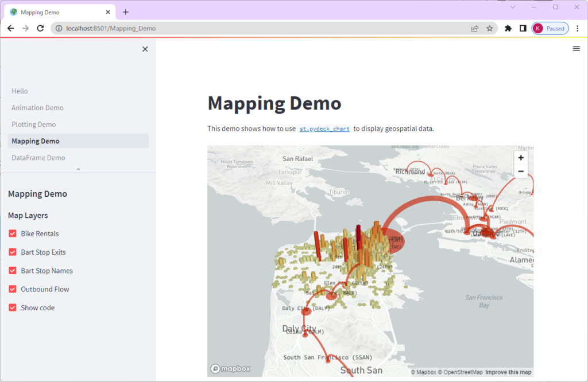The height and width of the screenshot is (382, 588).
Task: Uncheck the Outbound Flow checkbox
Action: (13, 289)
